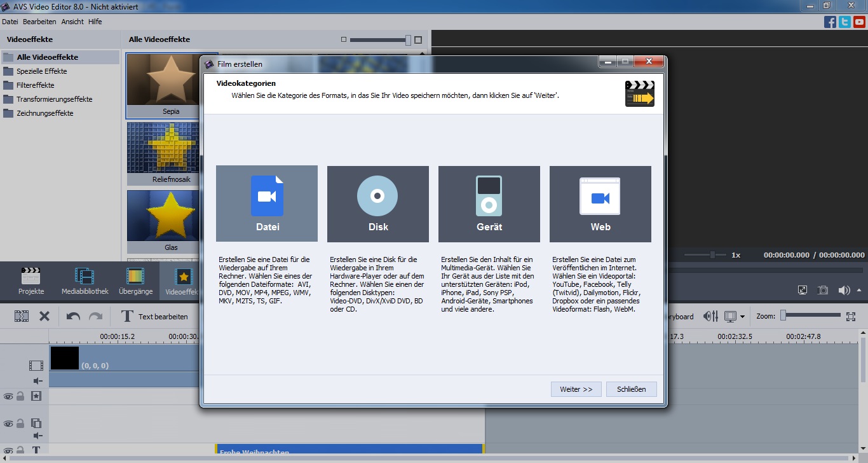Click the 1x playback speed slider
The width and height of the screenshot is (868, 463).
click(705, 254)
